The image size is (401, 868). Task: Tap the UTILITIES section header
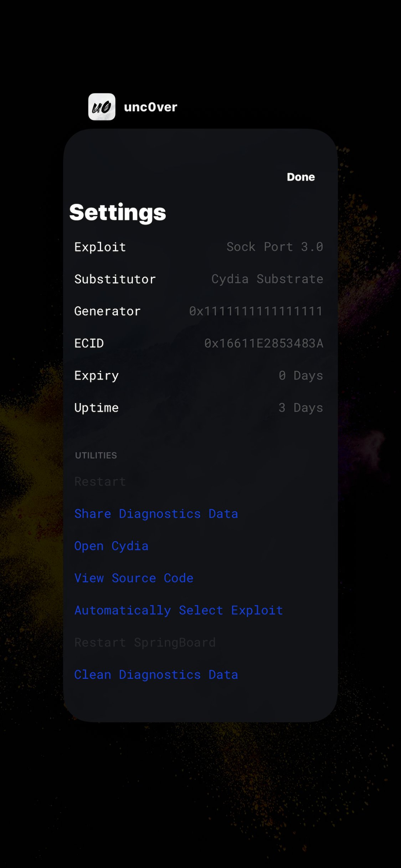tap(96, 455)
